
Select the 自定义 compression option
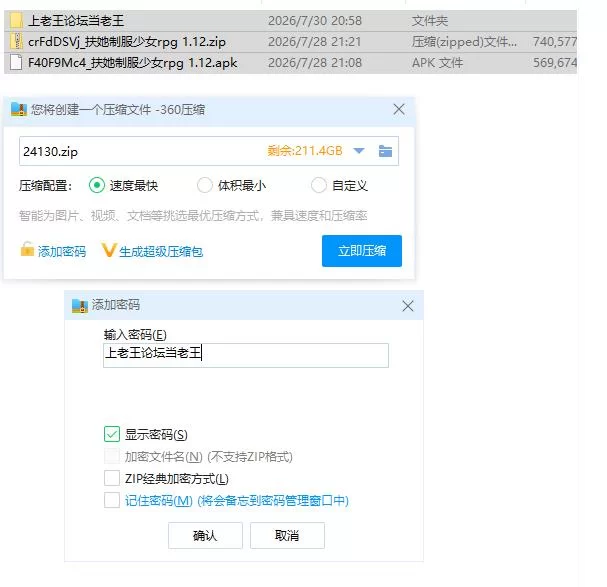pos(319,185)
